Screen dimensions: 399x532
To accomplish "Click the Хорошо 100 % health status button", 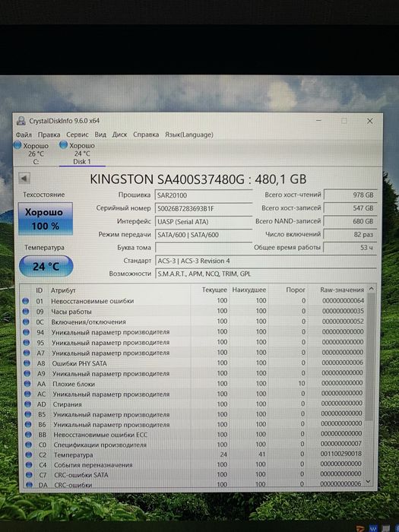I will click(x=45, y=219).
